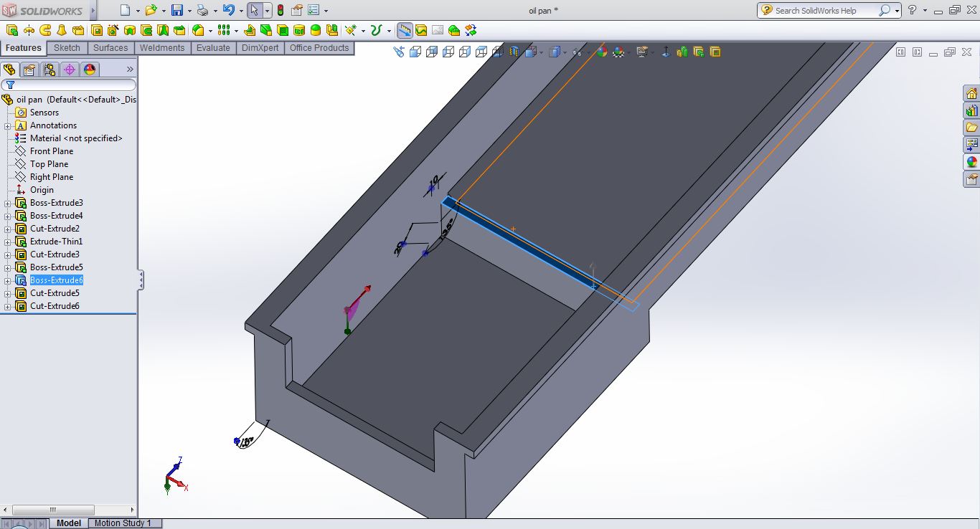Open the DimXpertManager crosshair tab
The width and height of the screenshot is (980, 529).
[x=69, y=70]
